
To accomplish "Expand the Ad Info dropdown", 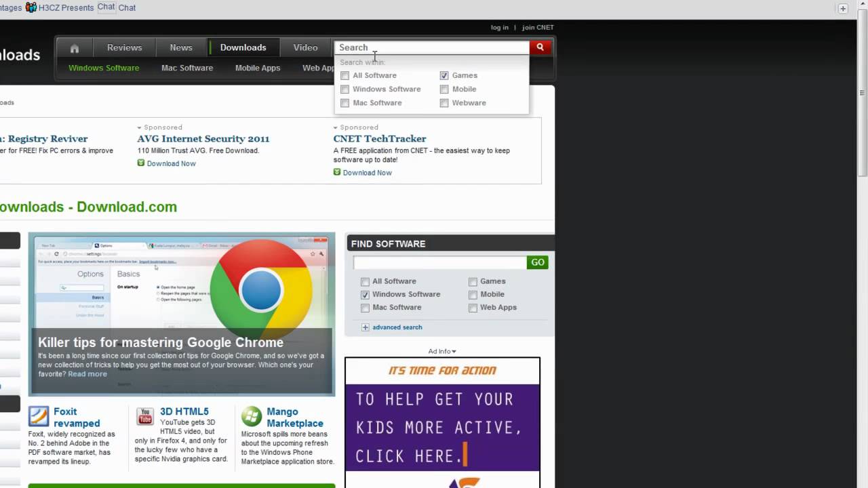I will pos(442,351).
